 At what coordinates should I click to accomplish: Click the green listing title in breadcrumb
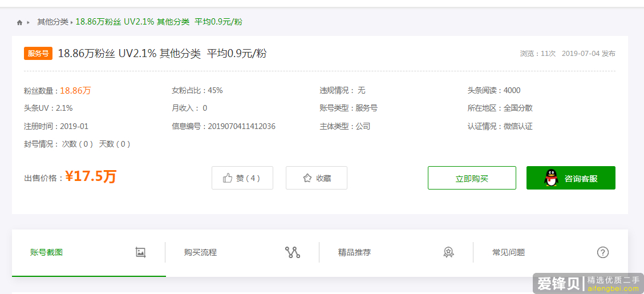tap(159, 22)
